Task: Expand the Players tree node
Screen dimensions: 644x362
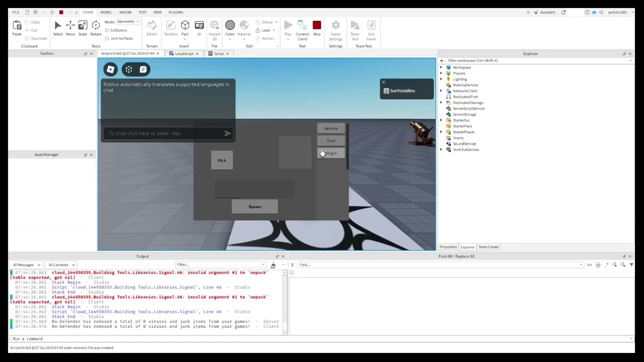Action: coord(442,73)
